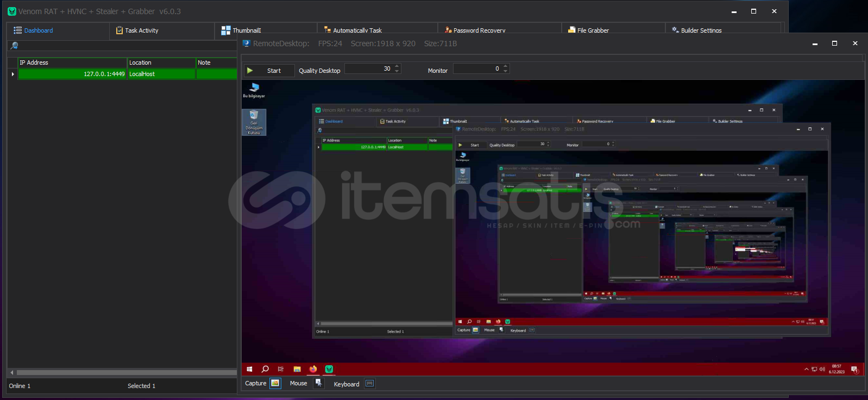The image size is (868, 400).
Task: Enable Mouse control toggle
Action: coord(318,383)
